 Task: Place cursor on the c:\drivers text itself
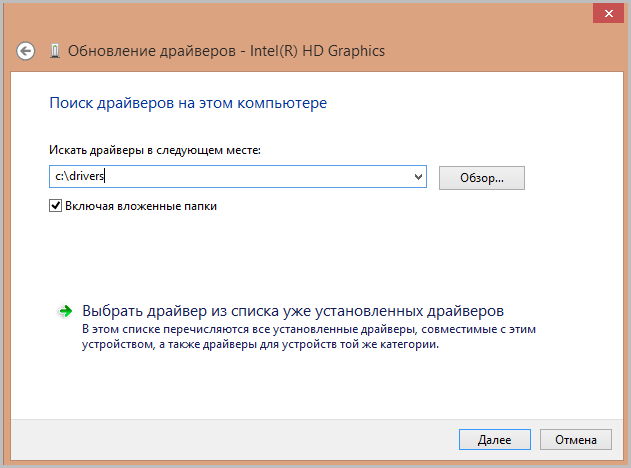(80, 176)
